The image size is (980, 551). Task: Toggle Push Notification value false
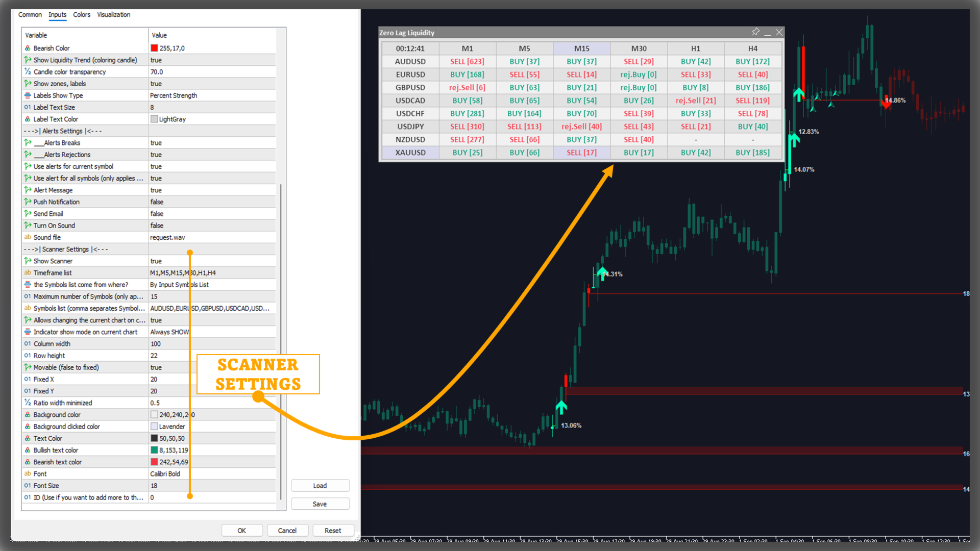212,202
